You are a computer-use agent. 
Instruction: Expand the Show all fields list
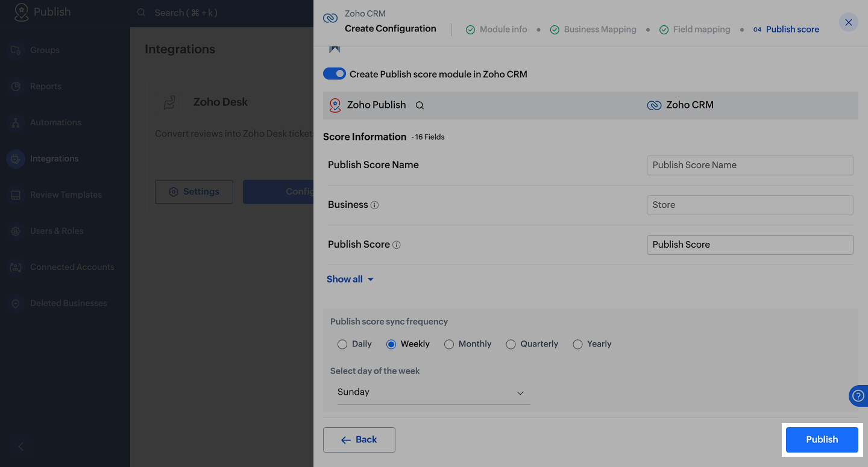350,279
